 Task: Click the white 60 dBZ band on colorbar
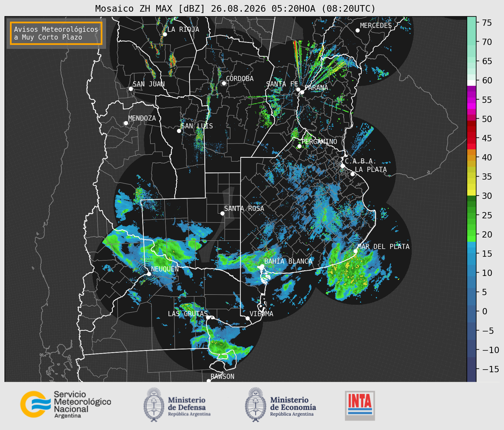(x=471, y=83)
